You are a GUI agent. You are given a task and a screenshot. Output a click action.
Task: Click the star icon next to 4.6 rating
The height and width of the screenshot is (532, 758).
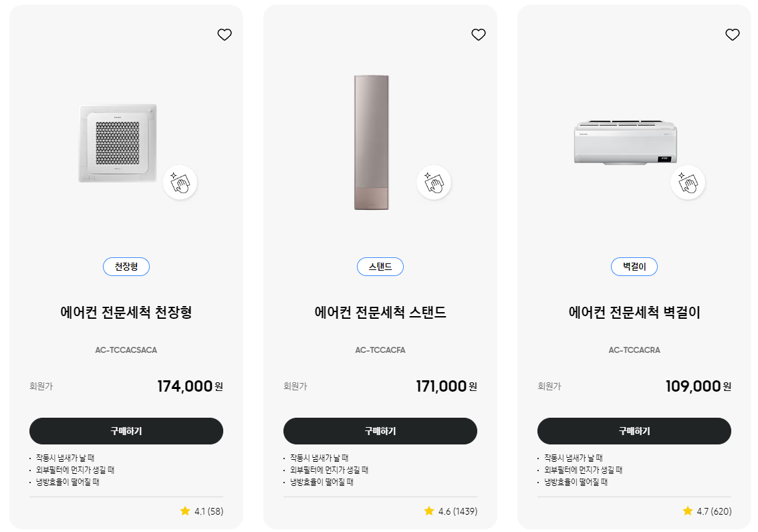coord(429,511)
